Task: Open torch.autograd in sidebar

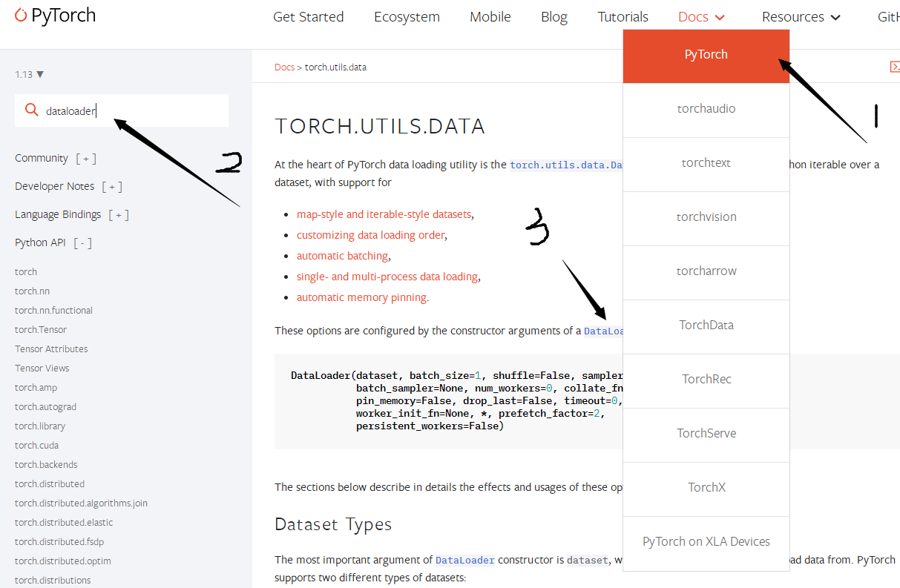Action: [x=45, y=407]
